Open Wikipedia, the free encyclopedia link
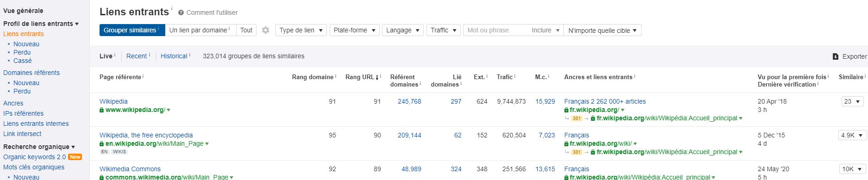This screenshot has height=180, width=868. [146, 135]
